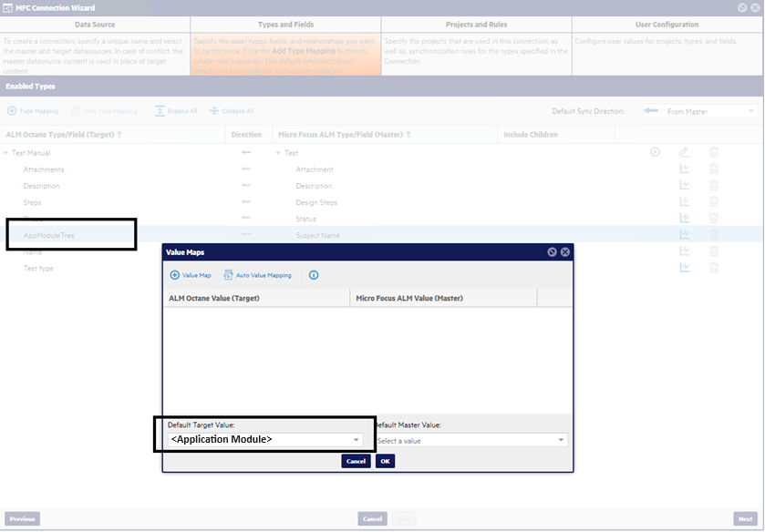This screenshot has height=532, width=765.
Task: Collapse the Test Manual tree node
Action: pyautogui.click(x=5, y=153)
